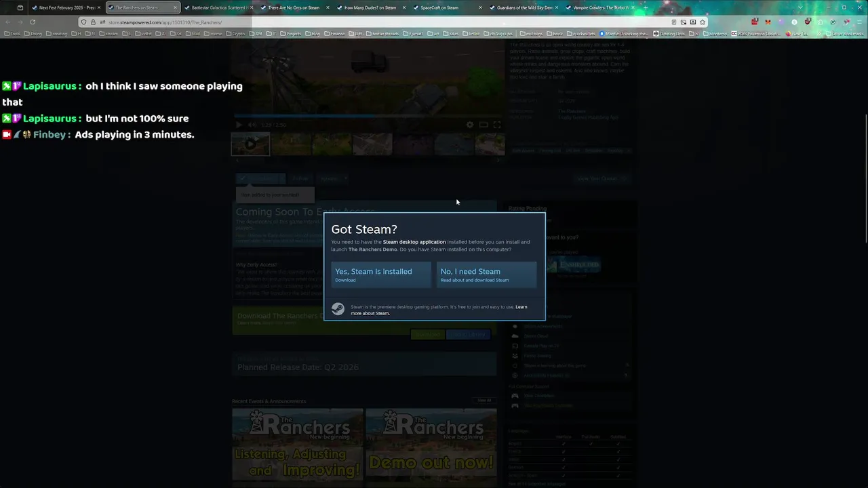Click "Planned Release Date: Q2 2026" text
Viewport: 868px width, 488px height.
pos(298,367)
